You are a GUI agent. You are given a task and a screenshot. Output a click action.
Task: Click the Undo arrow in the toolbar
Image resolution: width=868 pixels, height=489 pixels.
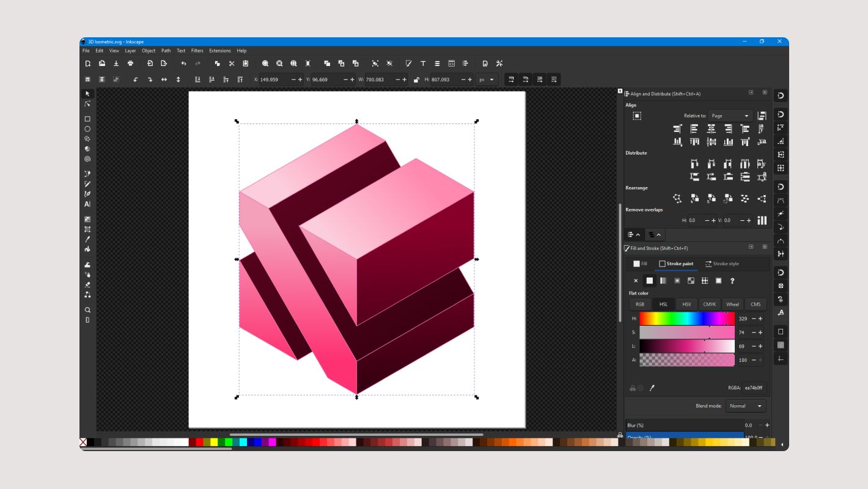pos(183,64)
